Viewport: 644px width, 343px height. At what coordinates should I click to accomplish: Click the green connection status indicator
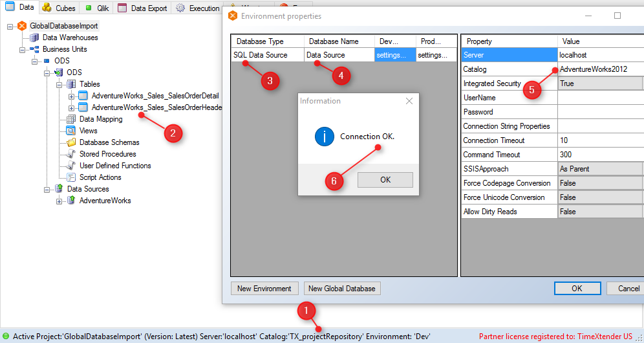6,336
